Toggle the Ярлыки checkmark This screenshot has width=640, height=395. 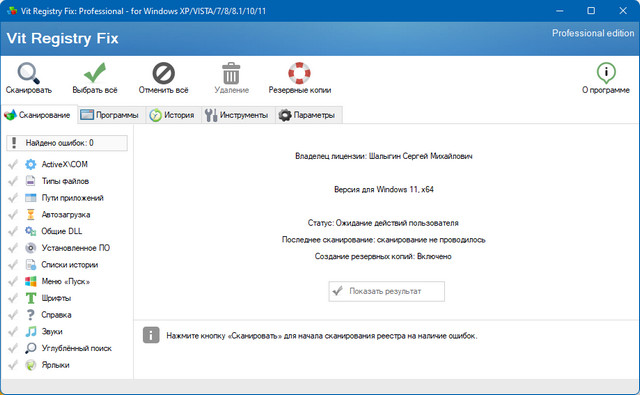(x=13, y=365)
